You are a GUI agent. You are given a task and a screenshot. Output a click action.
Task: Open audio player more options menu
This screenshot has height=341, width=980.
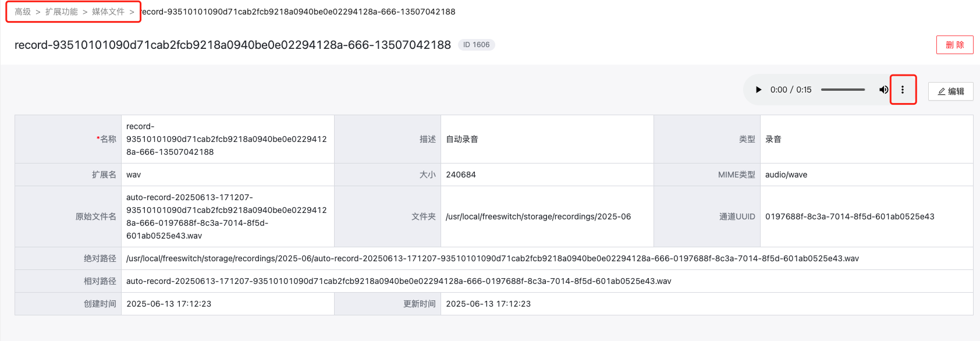tap(903, 90)
